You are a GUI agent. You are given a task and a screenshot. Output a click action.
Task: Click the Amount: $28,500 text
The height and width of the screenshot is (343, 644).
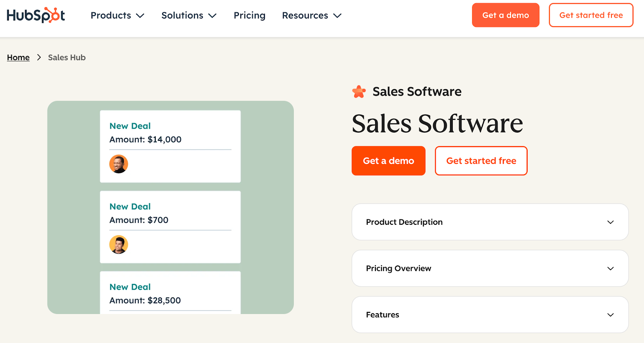pos(145,300)
